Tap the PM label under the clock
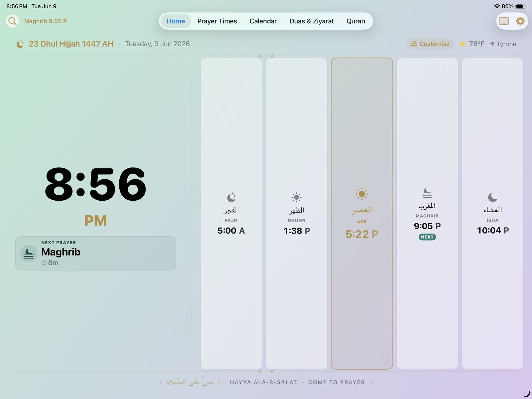Image resolution: width=532 pixels, height=399 pixels. click(95, 221)
